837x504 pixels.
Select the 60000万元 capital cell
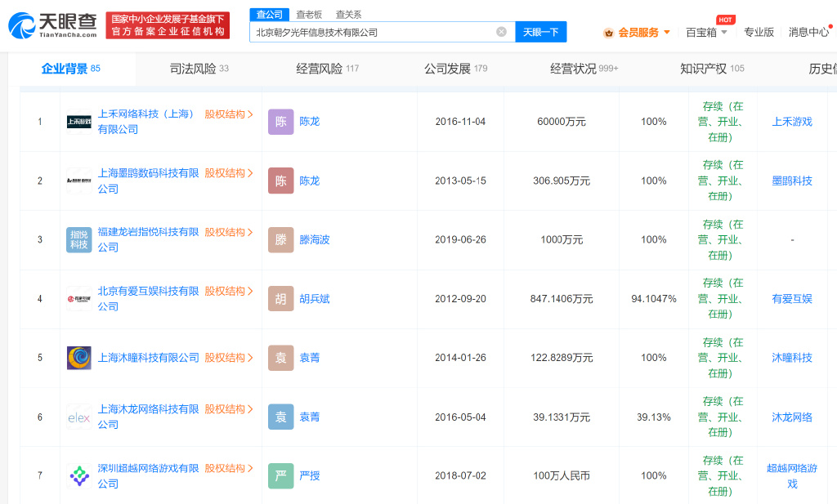click(x=562, y=122)
